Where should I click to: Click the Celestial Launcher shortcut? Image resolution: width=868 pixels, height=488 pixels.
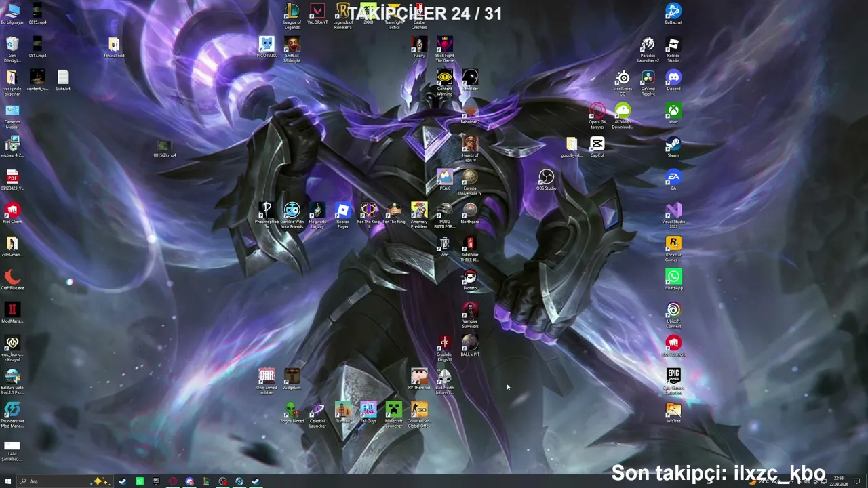tap(317, 415)
